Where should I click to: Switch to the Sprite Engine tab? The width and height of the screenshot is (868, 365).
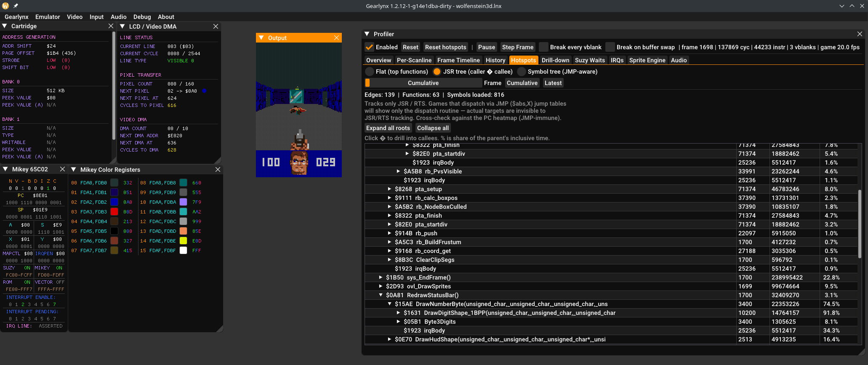pos(647,60)
